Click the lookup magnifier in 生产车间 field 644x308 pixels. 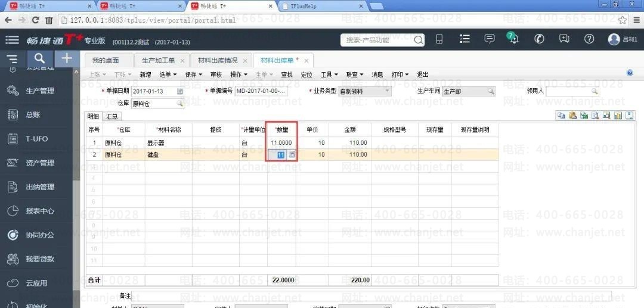coord(491,92)
